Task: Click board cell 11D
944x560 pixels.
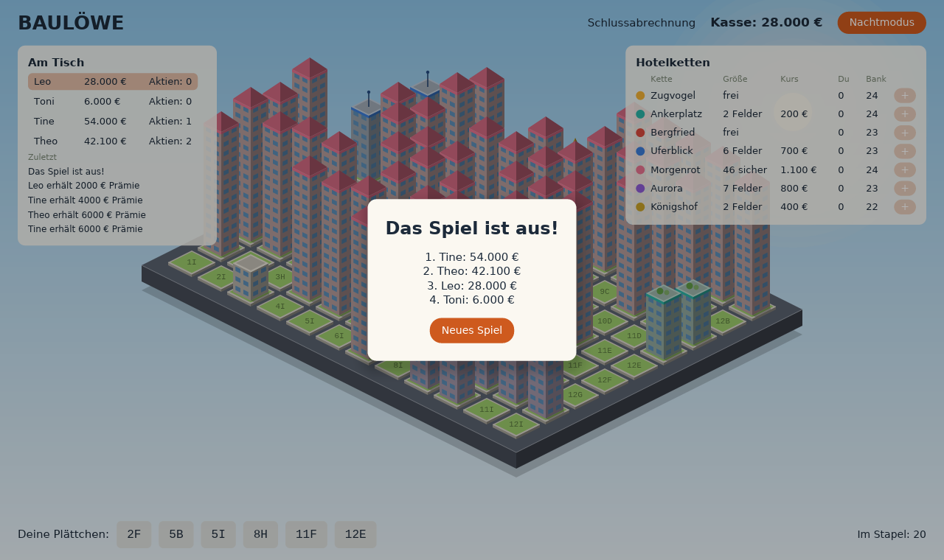Action: tap(634, 336)
